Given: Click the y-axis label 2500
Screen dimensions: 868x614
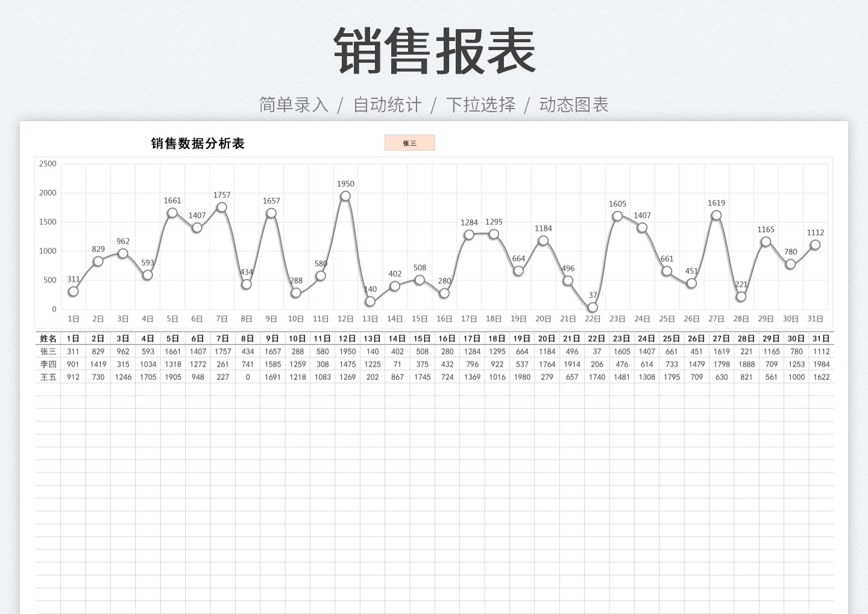Looking at the screenshot, I should 48,163.
